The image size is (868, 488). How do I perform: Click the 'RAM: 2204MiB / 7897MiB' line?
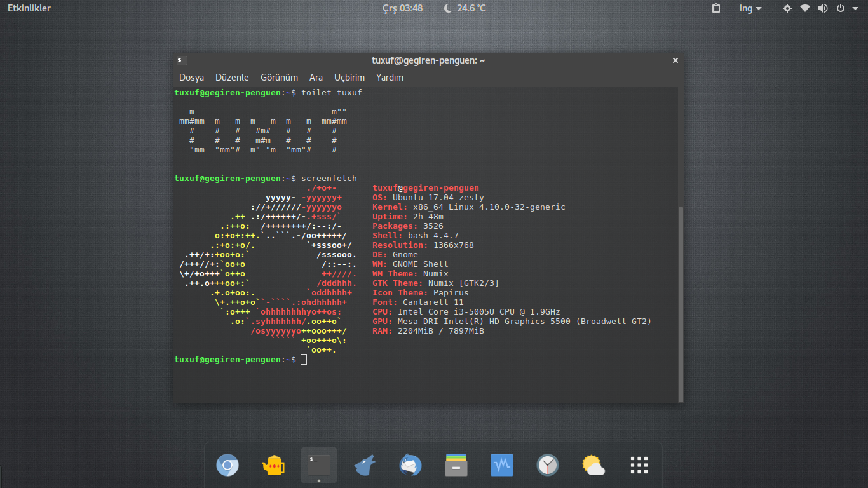point(428,331)
